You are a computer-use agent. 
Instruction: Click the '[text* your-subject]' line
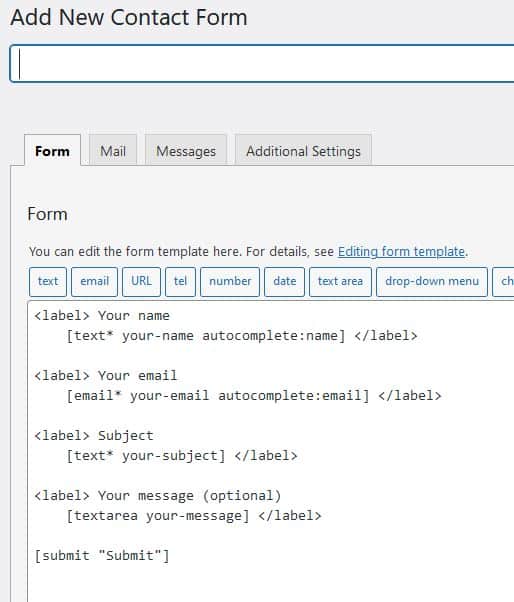(182, 456)
